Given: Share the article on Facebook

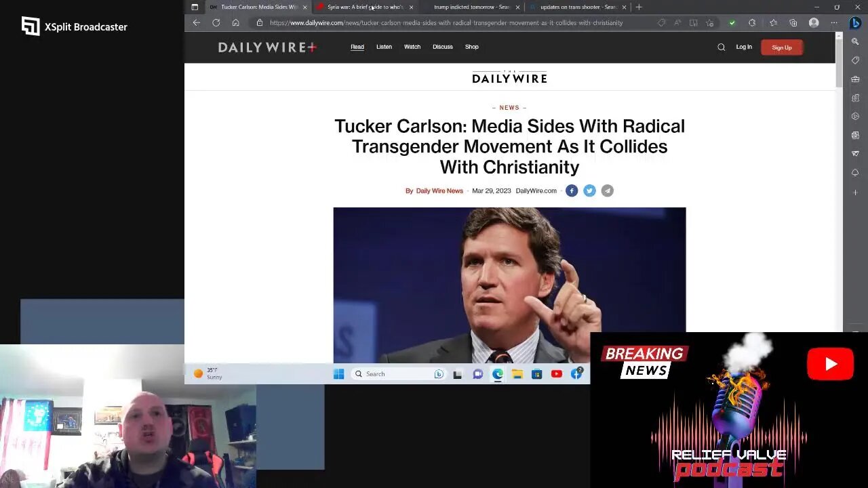Looking at the screenshot, I should point(572,191).
